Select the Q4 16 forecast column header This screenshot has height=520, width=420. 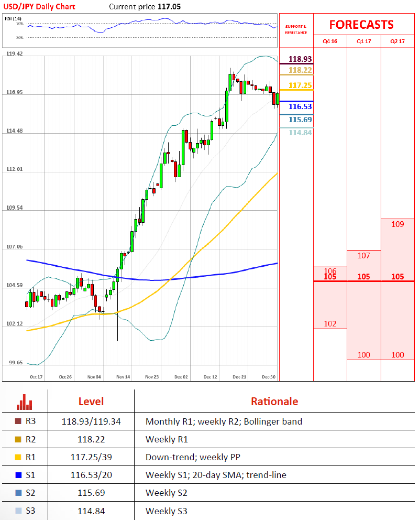click(330, 41)
